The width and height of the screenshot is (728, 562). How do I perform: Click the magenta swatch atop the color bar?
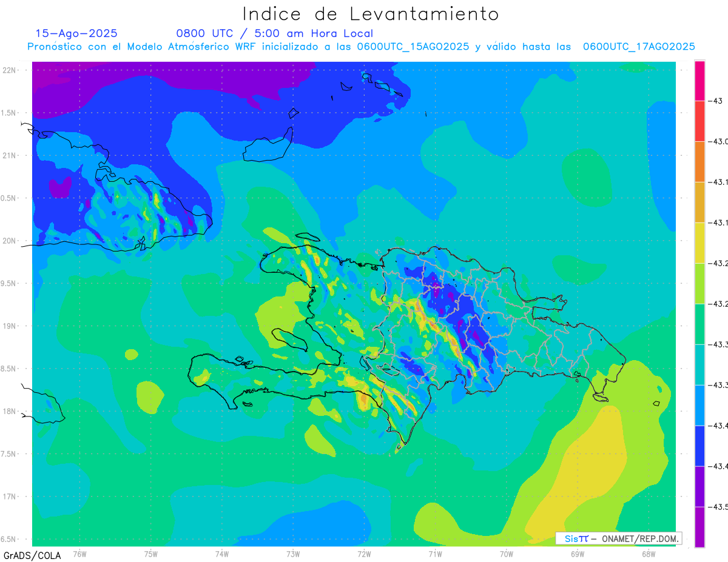(x=699, y=80)
